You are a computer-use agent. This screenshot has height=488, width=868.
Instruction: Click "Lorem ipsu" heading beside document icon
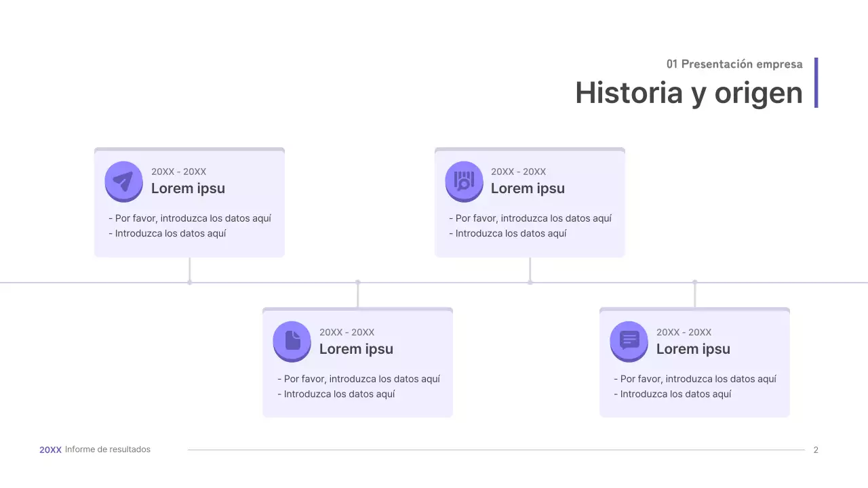(x=356, y=349)
